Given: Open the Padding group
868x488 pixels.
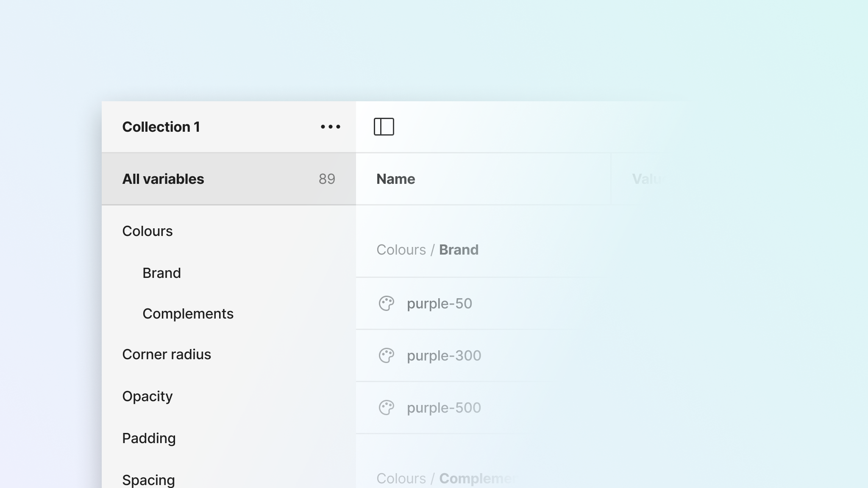Looking at the screenshot, I should (x=149, y=438).
